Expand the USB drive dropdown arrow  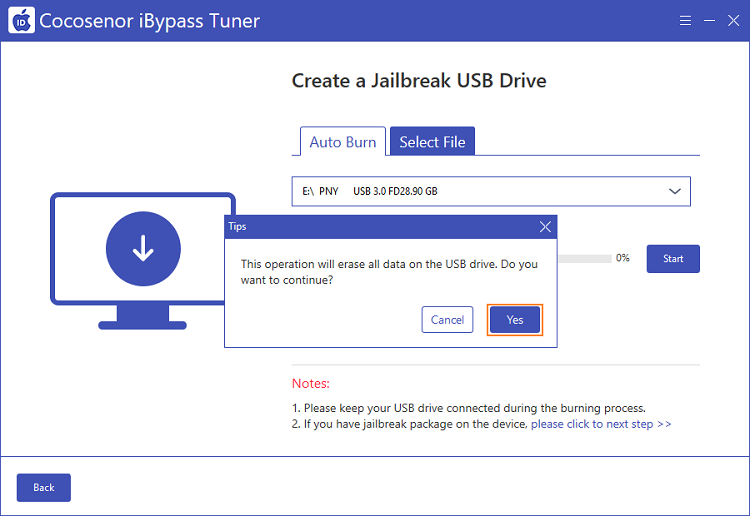(674, 191)
